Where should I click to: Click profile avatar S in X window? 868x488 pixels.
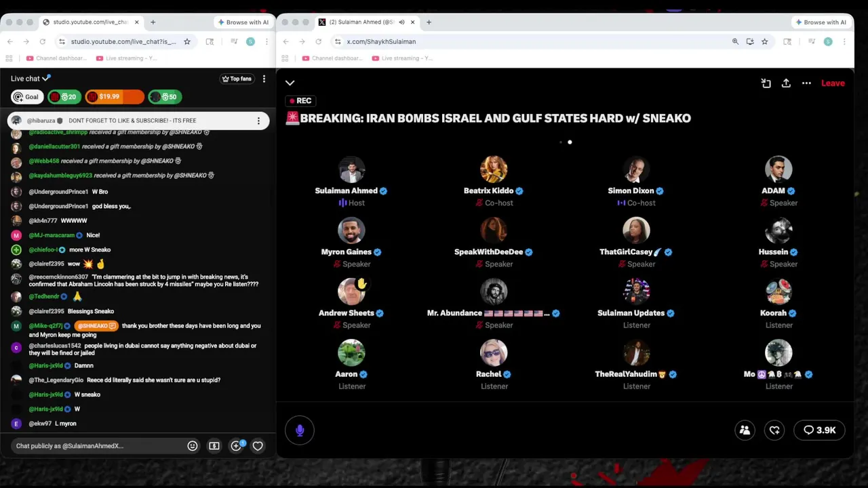[x=828, y=41]
